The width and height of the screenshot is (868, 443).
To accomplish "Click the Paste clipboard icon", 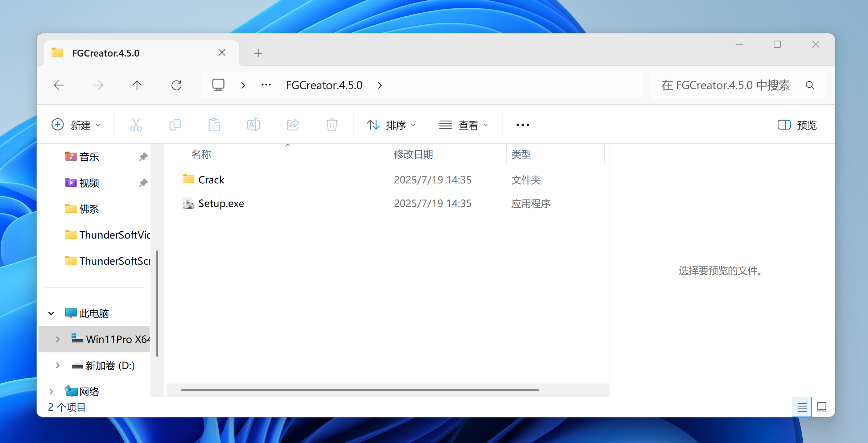I will point(214,125).
